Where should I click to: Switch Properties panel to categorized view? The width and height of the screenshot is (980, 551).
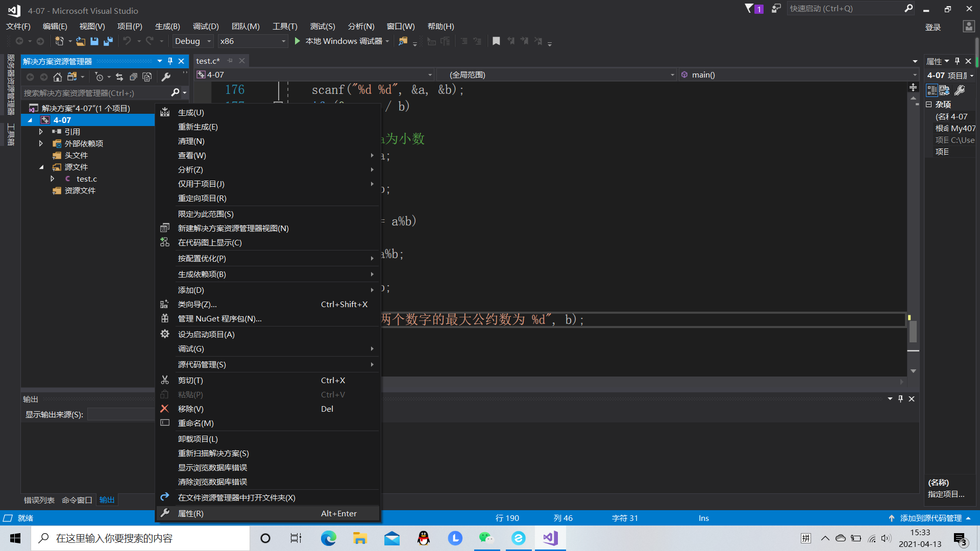931,90
